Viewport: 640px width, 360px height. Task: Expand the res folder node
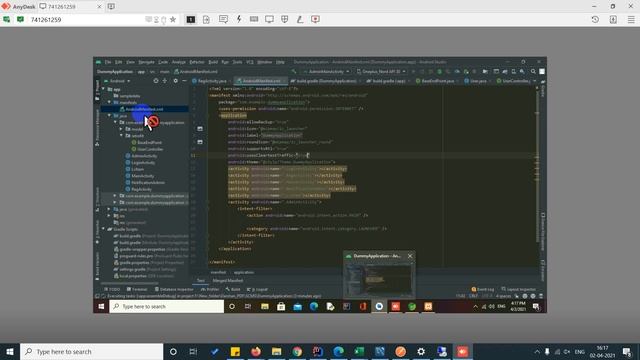[109, 216]
